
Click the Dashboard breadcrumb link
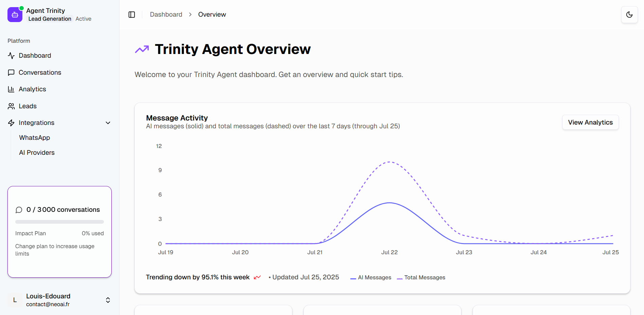click(166, 15)
